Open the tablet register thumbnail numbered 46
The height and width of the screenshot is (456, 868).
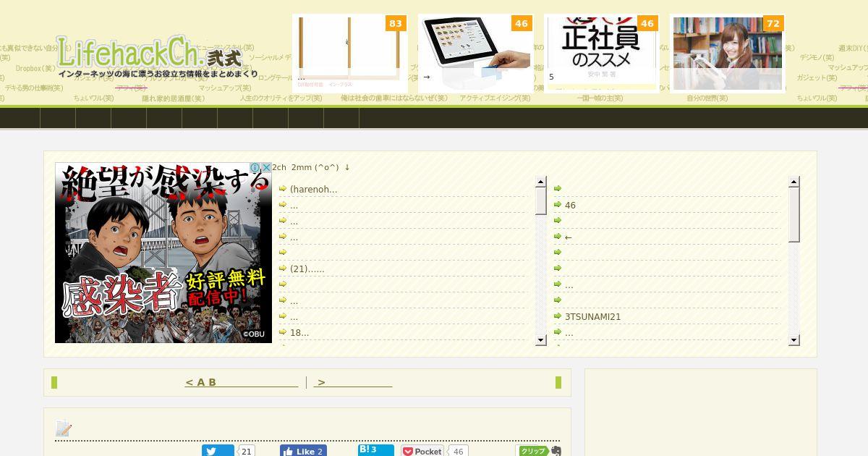(475, 53)
